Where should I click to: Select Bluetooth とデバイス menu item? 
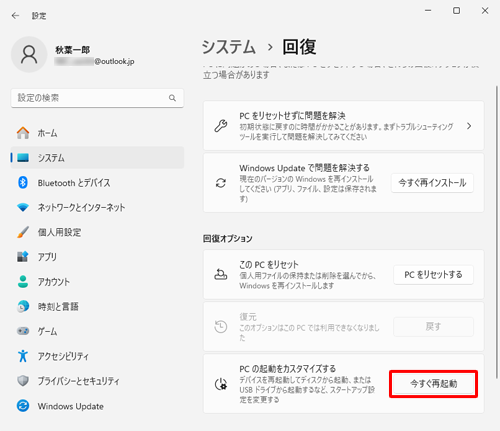[x=97, y=183]
